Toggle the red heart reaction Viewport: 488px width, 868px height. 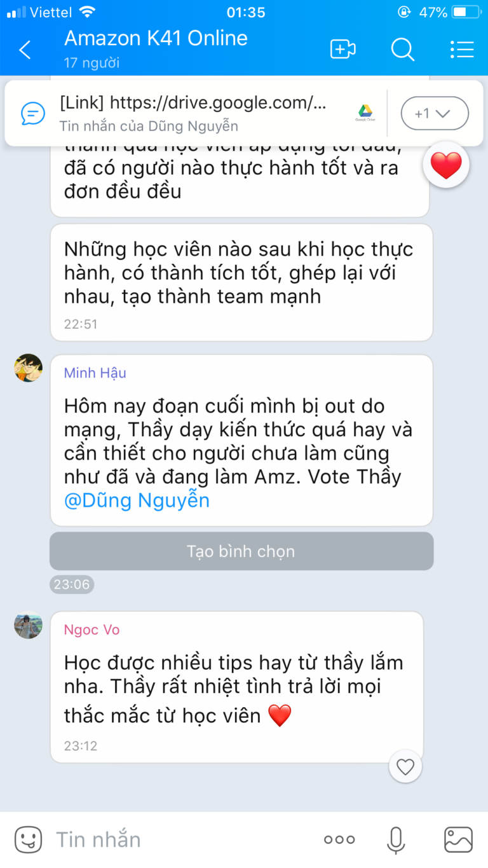click(x=446, y=165)
